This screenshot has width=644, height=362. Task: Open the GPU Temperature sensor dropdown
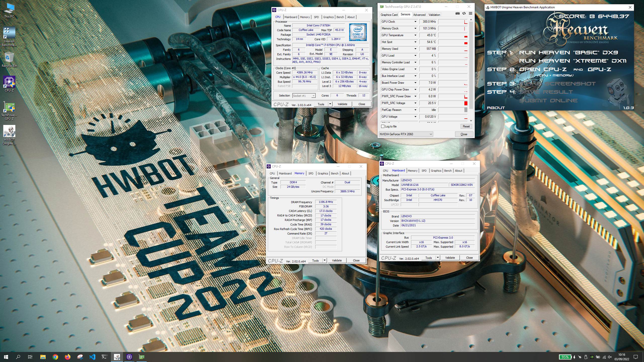[415, 35]
